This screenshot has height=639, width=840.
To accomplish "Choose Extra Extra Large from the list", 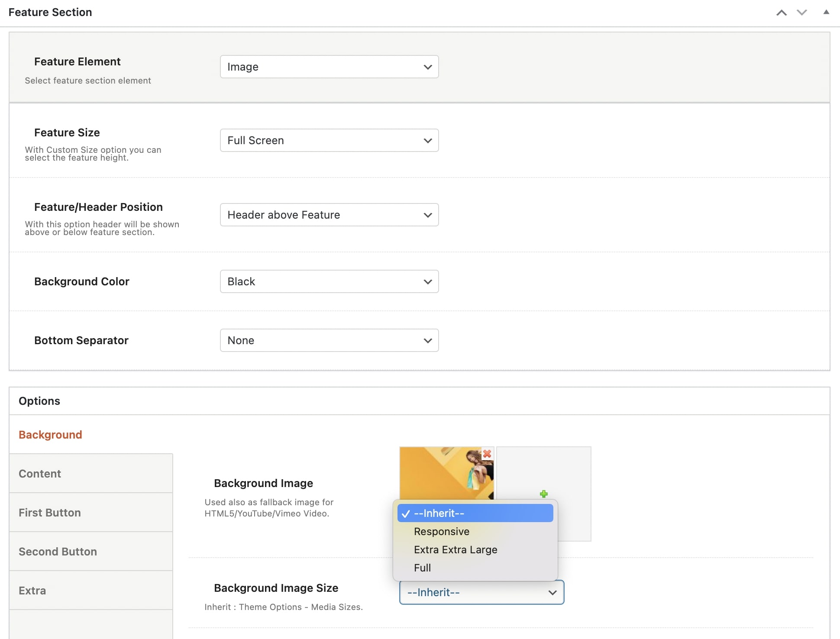I will coord(455,549).
